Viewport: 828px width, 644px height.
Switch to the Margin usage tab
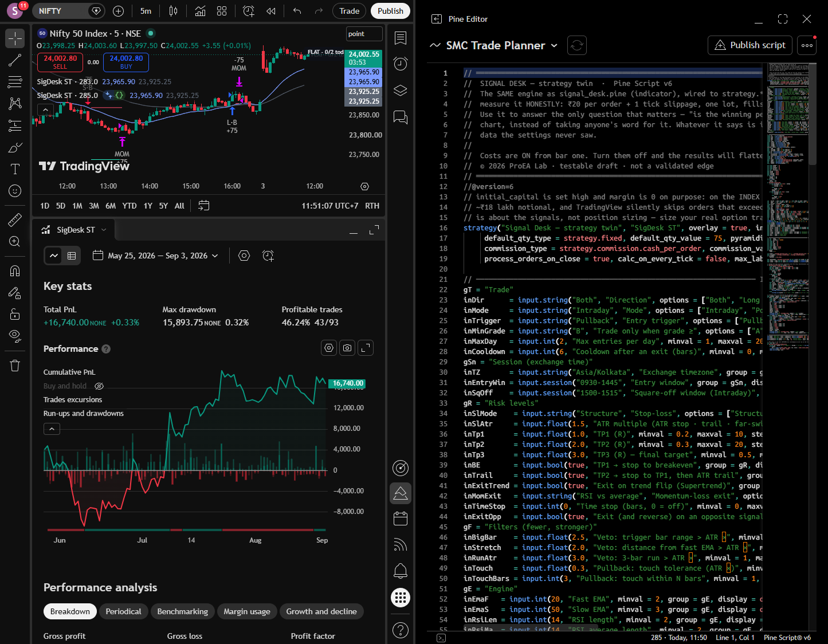247,611
